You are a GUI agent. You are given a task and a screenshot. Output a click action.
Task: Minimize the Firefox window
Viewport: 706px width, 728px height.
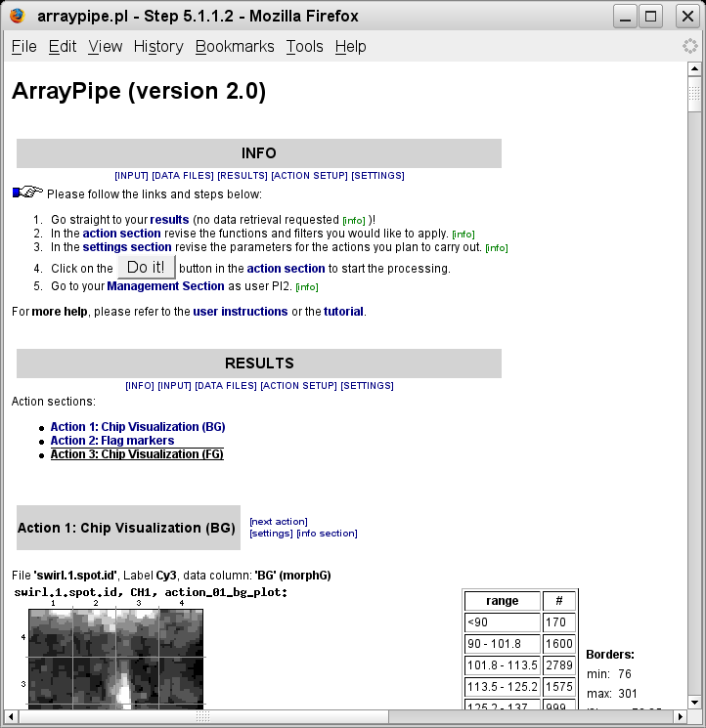(x=625, y=17)
